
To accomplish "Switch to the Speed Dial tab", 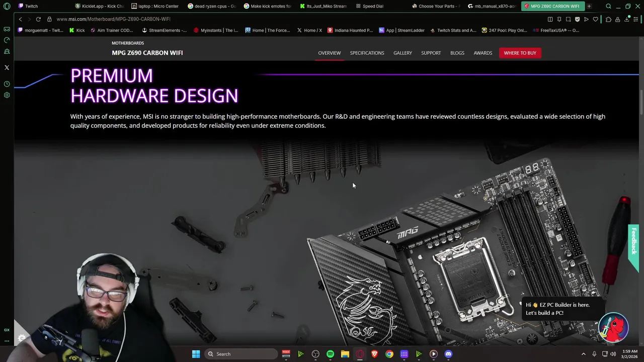I will tap(380, 6).
